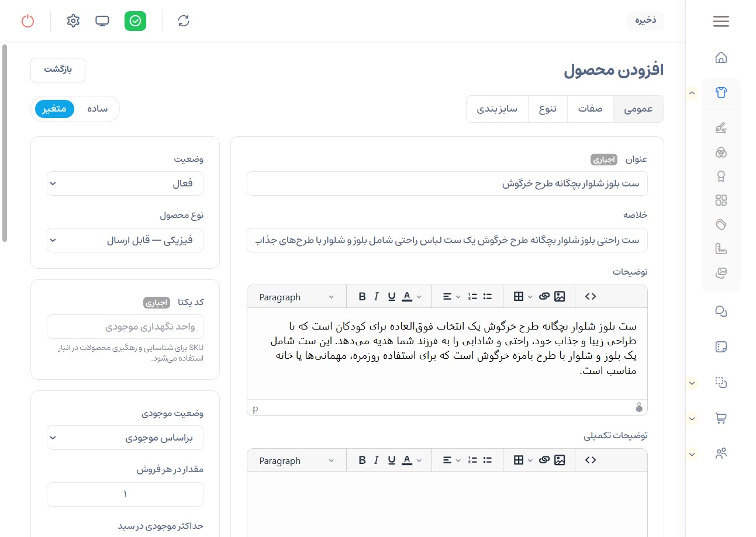The height and width of the screenshot is (537, 756).
Task: Open Paragraph format dropdown in description editor
Action: pos(296,297)
